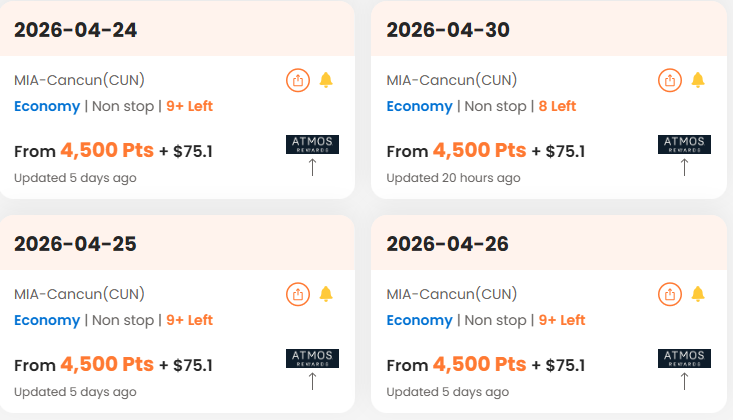This screenshot has width=733, height=420.
Task: Click Atmos Rewards logo on 2026-04-25 card
Action: 312,358
